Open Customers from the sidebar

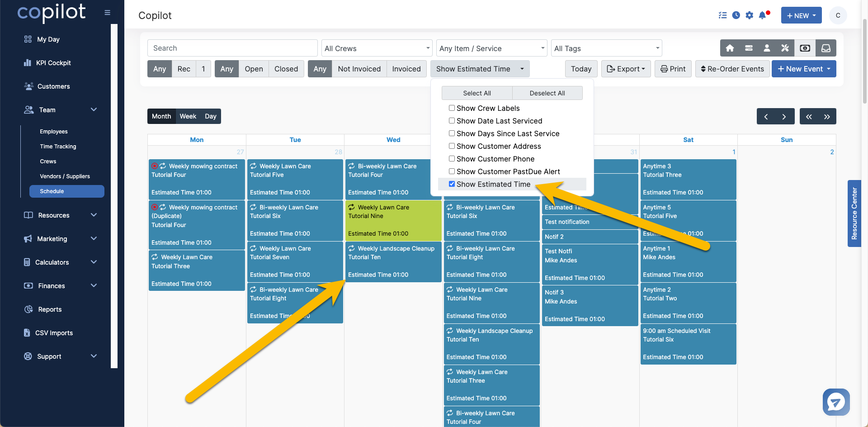47,86
